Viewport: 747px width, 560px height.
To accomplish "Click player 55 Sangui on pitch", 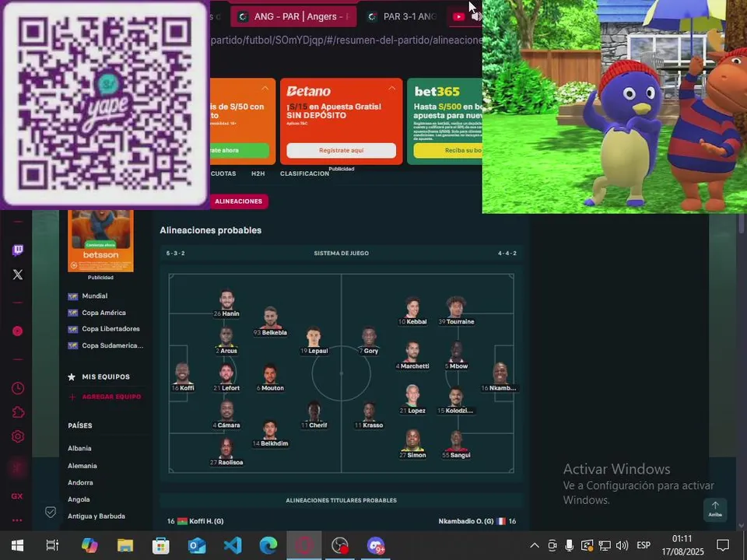I will [456, 444].
